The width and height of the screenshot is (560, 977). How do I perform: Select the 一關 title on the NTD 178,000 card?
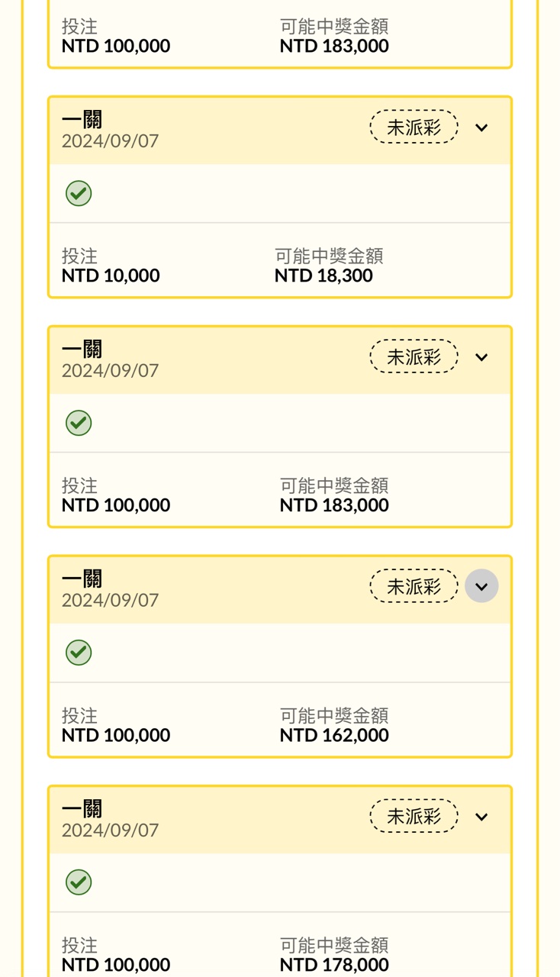tap(82, 808)
